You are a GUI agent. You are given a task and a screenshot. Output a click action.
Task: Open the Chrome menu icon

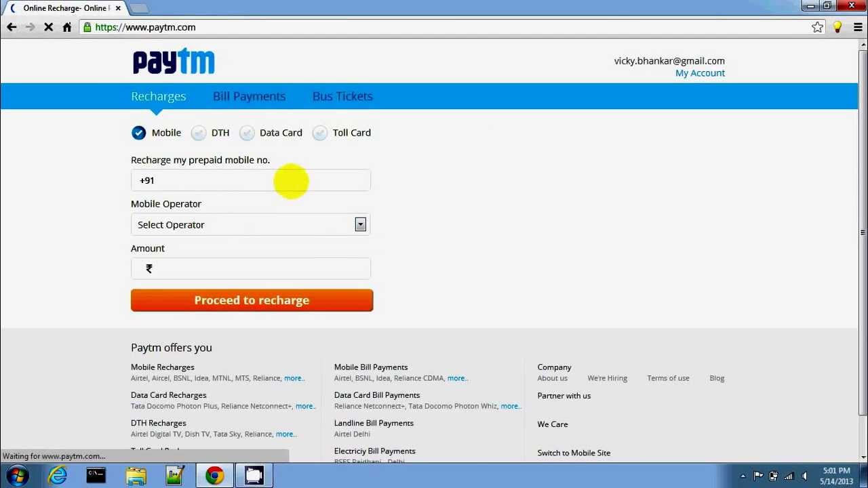pos(858,27)
